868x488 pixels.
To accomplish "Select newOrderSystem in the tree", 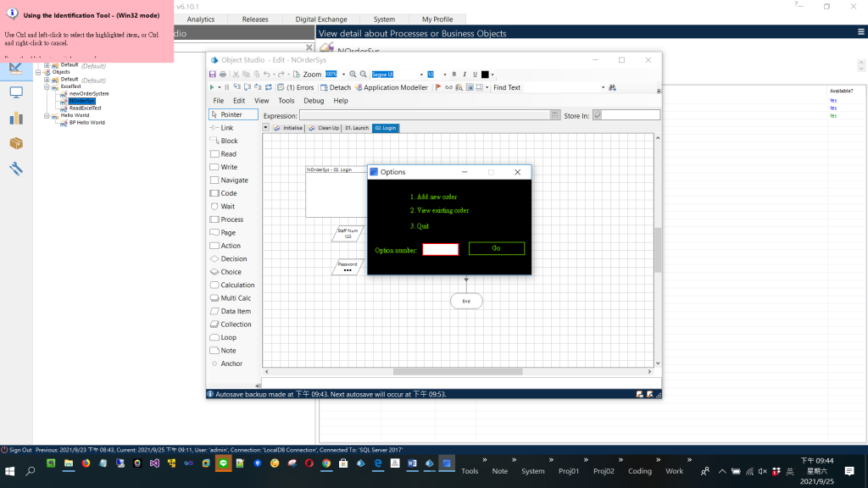I will tap(89, 93).
